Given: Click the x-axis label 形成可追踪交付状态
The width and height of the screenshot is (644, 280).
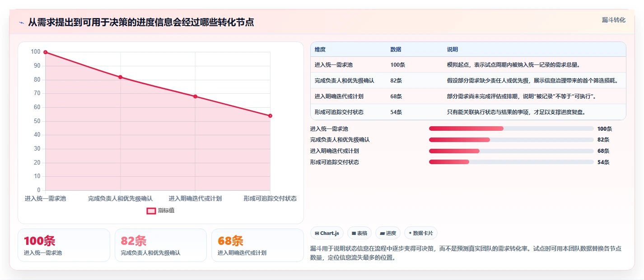Looking at the screenshot, I should click(x=270, y=198).
